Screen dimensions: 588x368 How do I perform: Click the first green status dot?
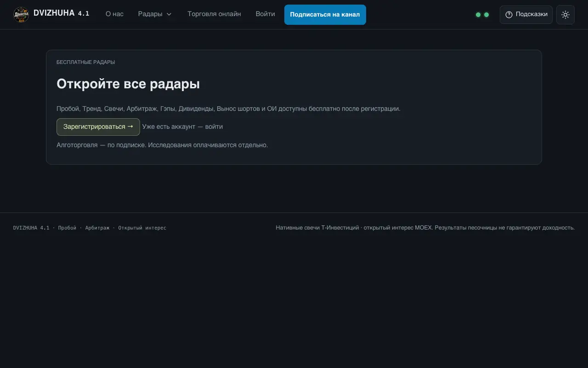tap(478, 15)
